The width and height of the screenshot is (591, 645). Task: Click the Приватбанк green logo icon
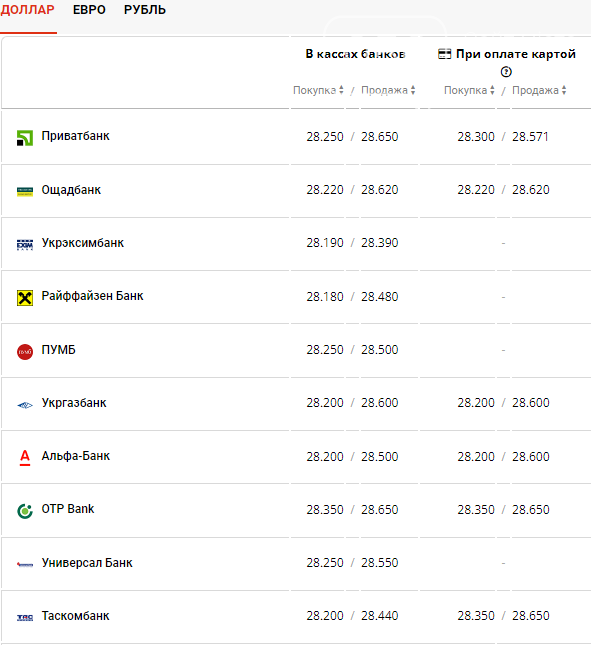pos(25,138)
